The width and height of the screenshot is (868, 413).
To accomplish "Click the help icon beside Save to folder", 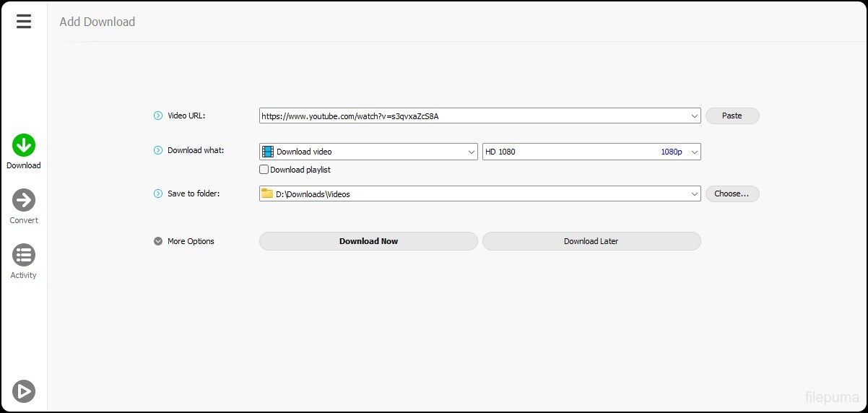I will (x=158, y=194).
